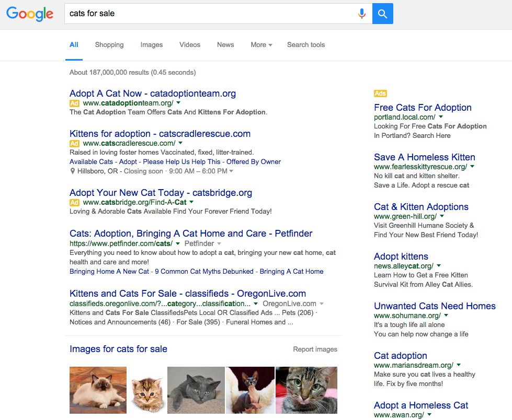Expand arrow next to portland.local.com/

[x=441, y=116]
